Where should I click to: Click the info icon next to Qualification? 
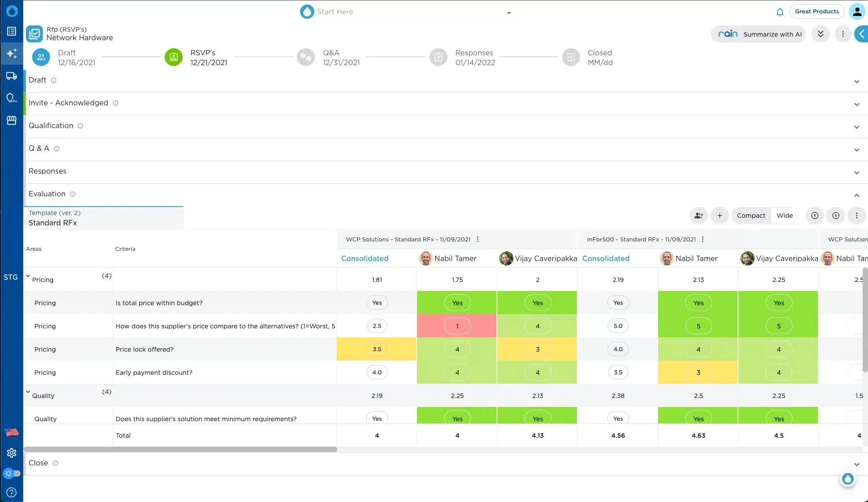(80, 126)
